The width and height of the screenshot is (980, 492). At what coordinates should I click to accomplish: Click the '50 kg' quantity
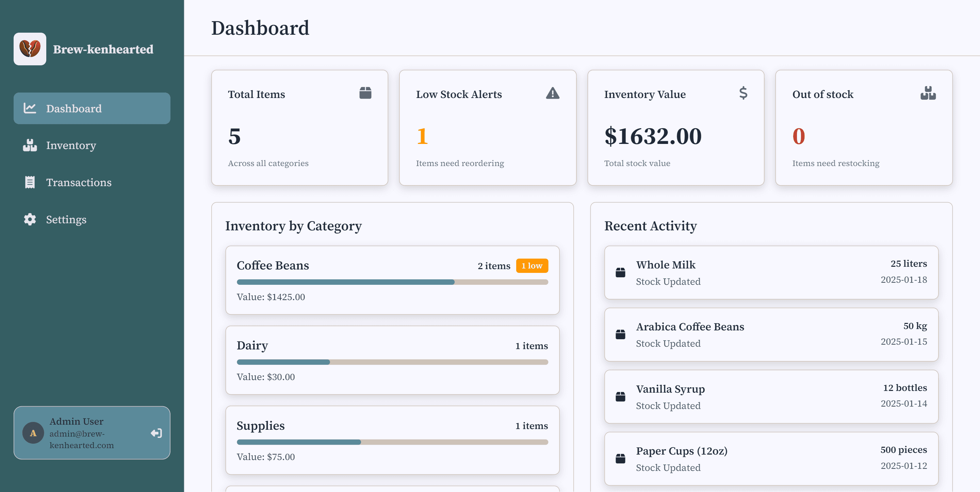pyautogui.click(x=915, y=326)
